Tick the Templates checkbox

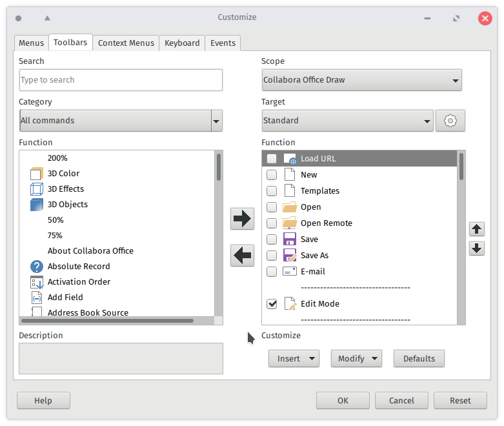(x=272, y=191)
